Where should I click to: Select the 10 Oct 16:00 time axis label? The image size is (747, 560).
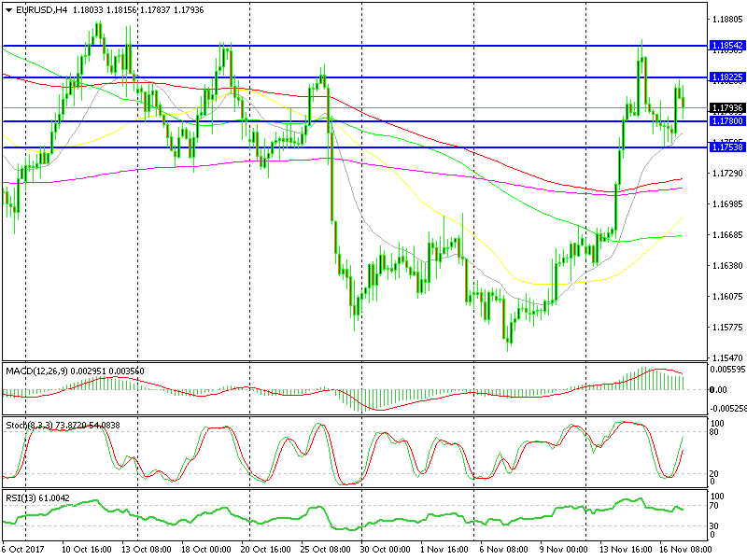coord(86,550)
